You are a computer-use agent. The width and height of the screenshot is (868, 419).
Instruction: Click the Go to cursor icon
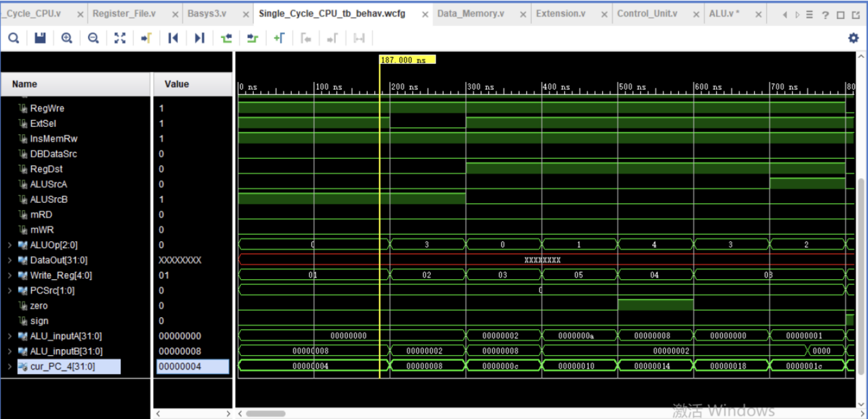[x=146, y=38]
